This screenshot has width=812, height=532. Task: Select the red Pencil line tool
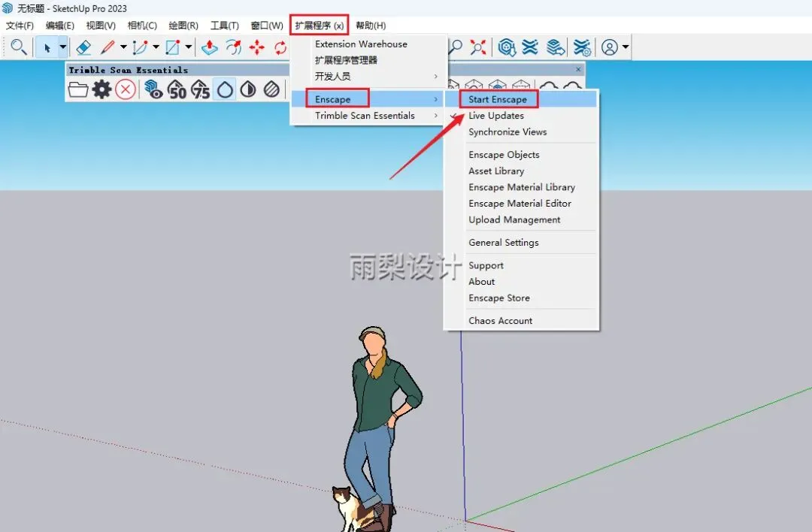pyautogui.click(x=108, y=47)
